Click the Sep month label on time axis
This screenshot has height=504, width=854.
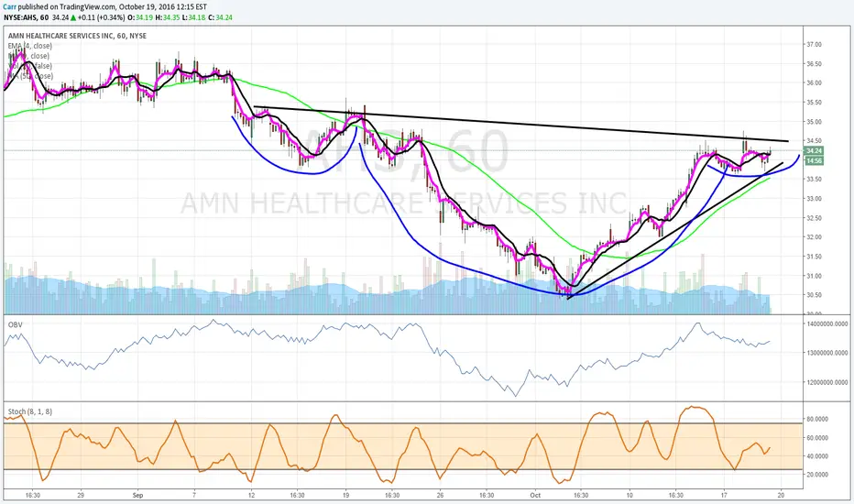(x=137, y=495)
